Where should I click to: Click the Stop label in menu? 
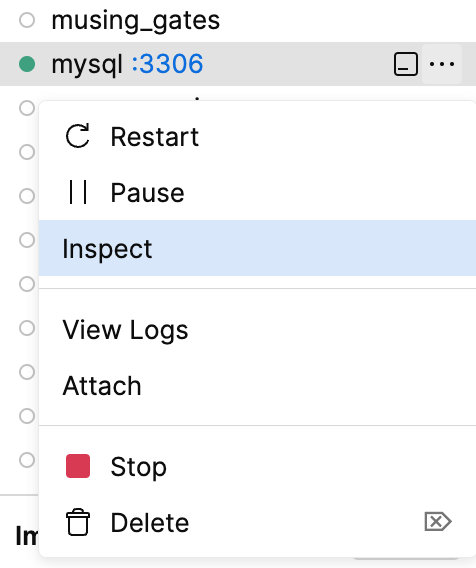tap(138, 467)
